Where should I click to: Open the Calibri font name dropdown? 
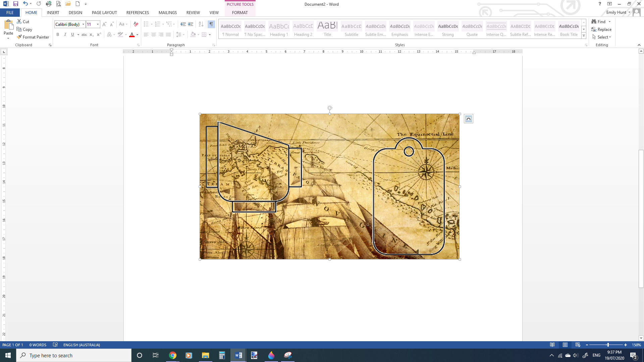click(x=83, y=24)
